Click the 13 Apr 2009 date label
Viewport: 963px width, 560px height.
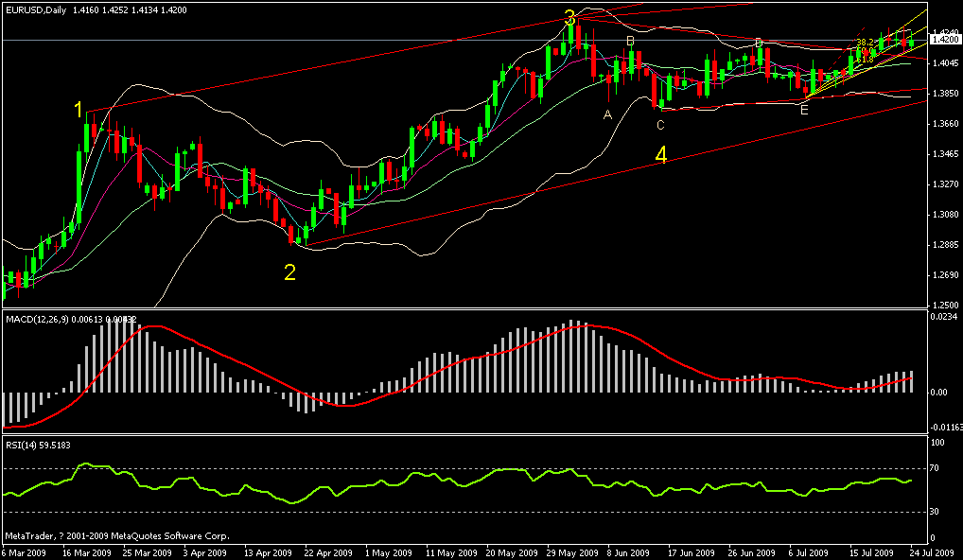tap(268, 552)
